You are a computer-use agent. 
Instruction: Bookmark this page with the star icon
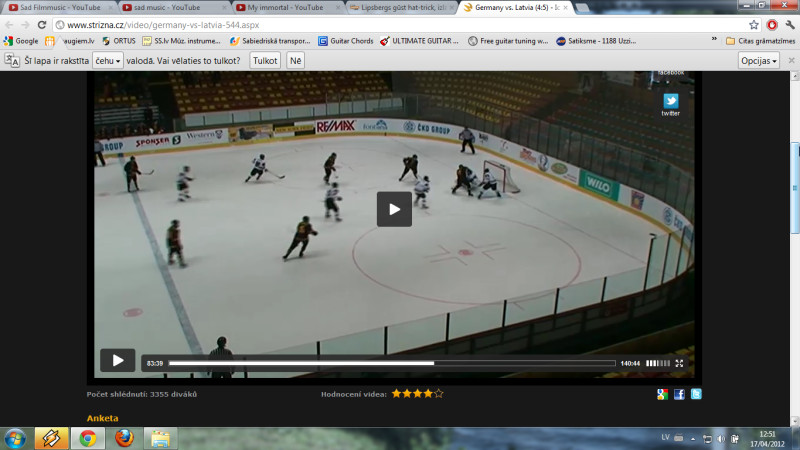(x=754, y=24)
